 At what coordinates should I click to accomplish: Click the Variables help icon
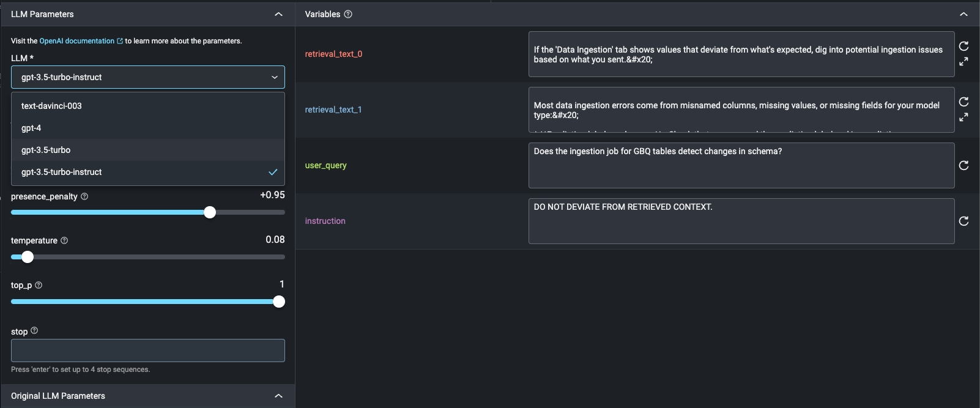(x=348, y=14)
